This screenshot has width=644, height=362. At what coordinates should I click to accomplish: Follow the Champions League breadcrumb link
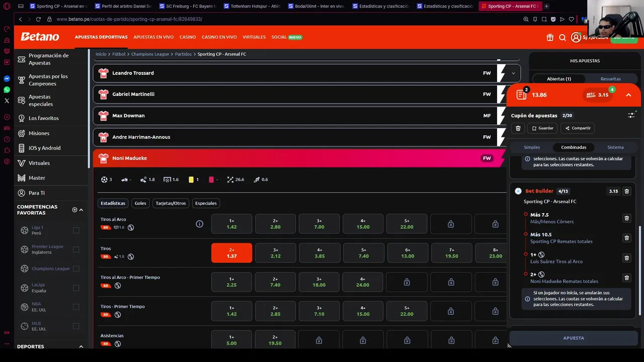(150, 54)
